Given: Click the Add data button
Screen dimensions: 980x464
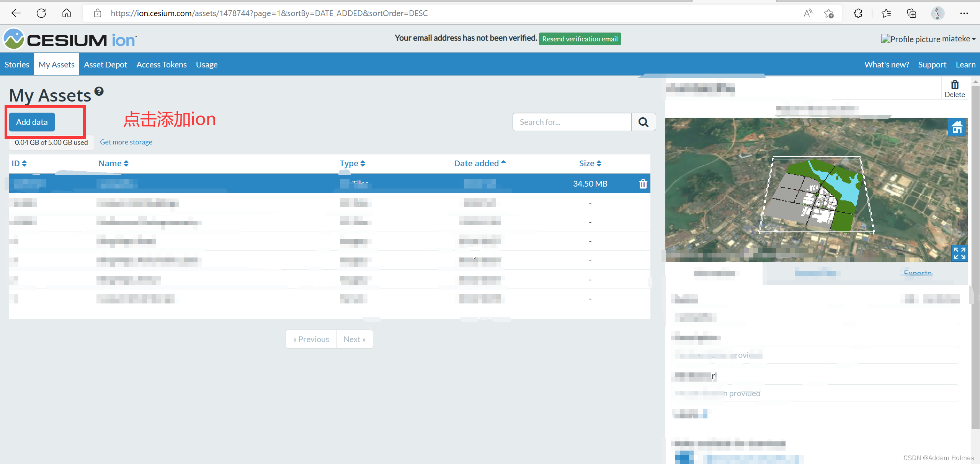Looking at the screenshot, I should coord(32,122).
